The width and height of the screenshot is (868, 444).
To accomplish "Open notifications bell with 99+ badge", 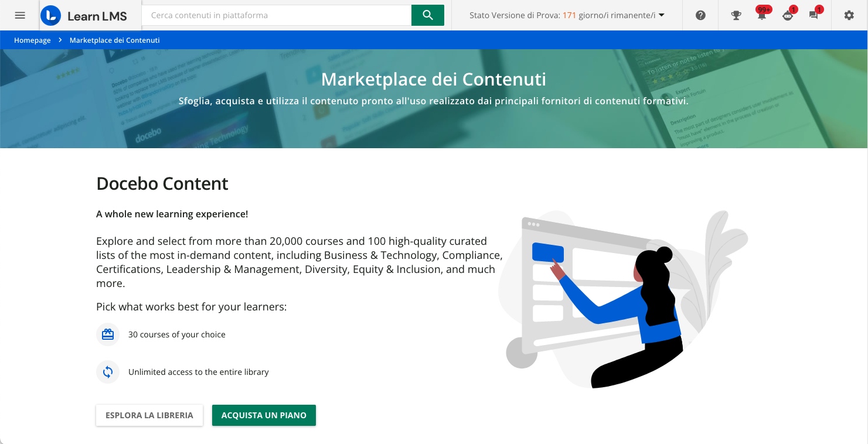I will (762, 15).
